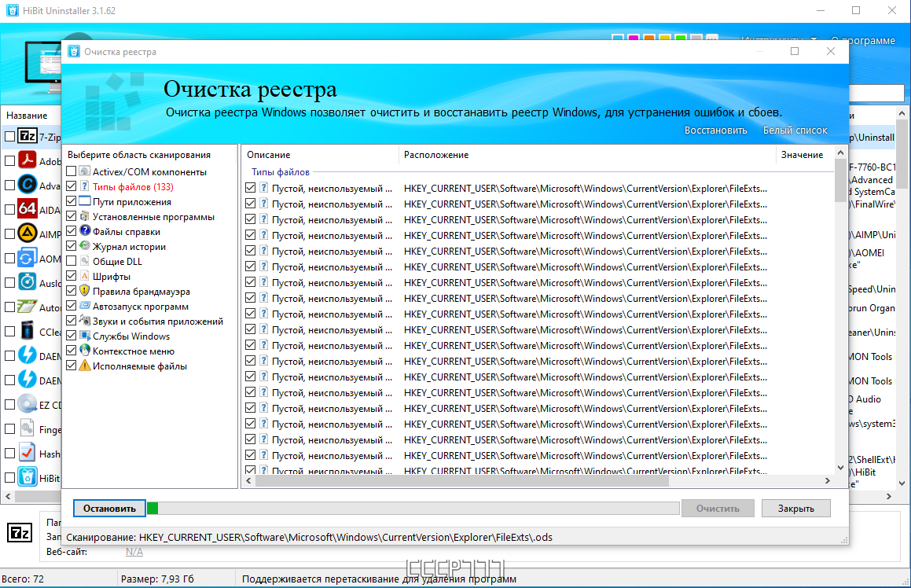Click the results list scroll-up arrow
This screenshot has height=588, width=911.
pyautogui.click(x=840, y=153)
